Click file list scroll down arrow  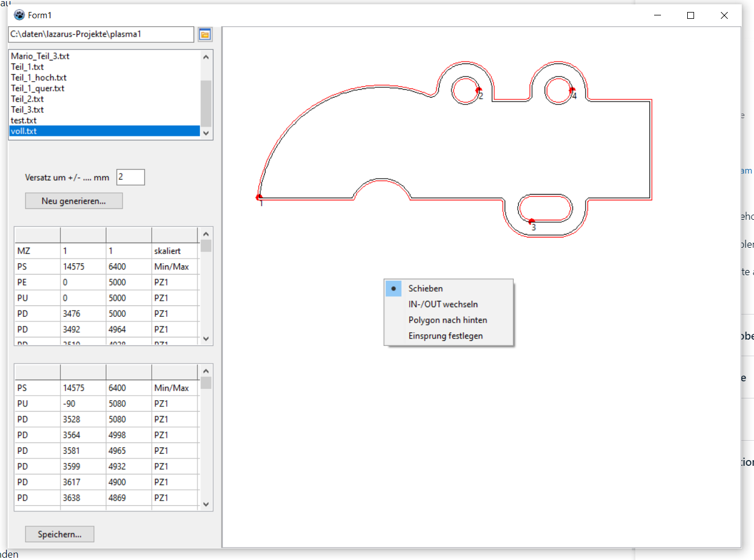click(x=206, y=132)
